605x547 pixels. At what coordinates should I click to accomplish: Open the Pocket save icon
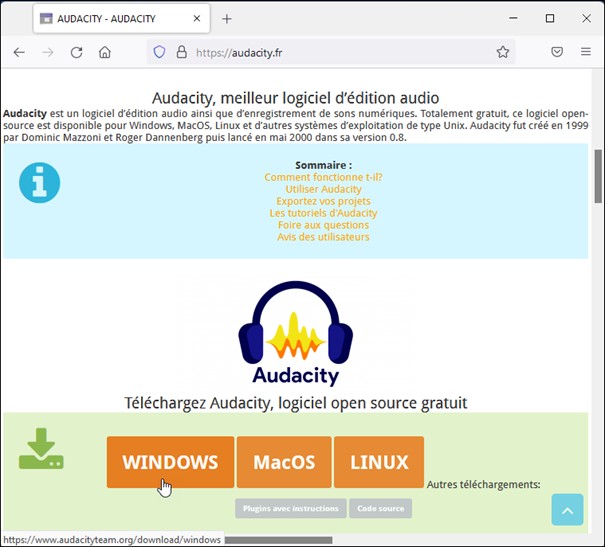(557, 52)
